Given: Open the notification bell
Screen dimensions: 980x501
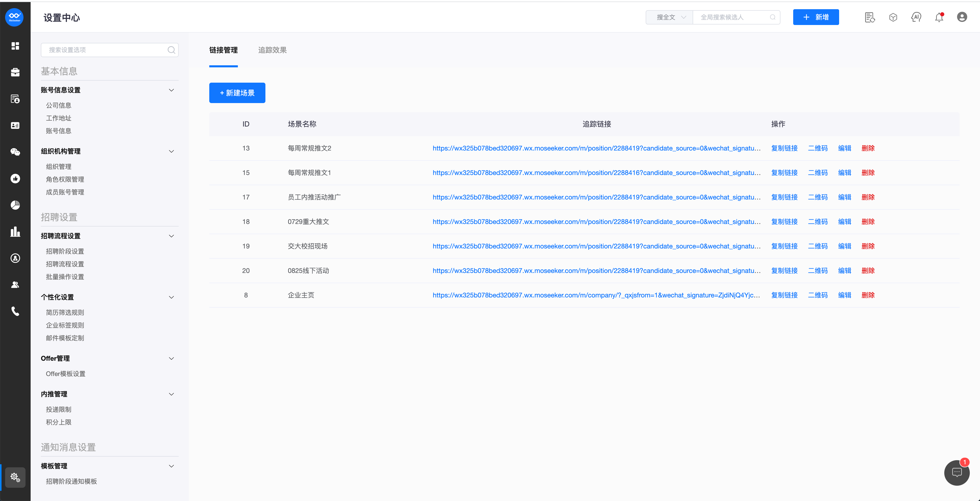Looking at the screenshot, I should (x=939, y=17).
